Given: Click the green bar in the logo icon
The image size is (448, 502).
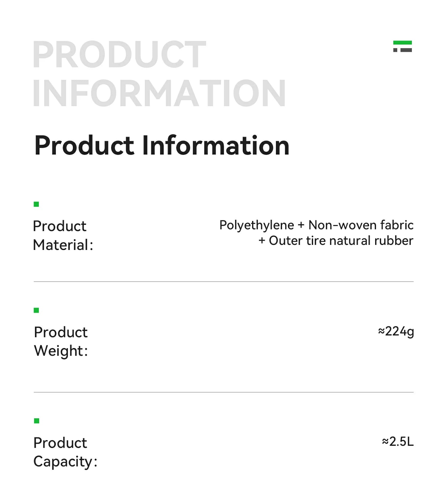Looking at the screenshot, I should click(x=403, y=43).
